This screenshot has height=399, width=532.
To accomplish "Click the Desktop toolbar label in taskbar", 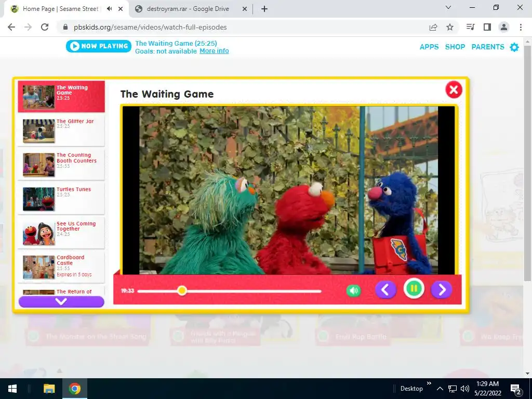I will click(x=411, y=389).
